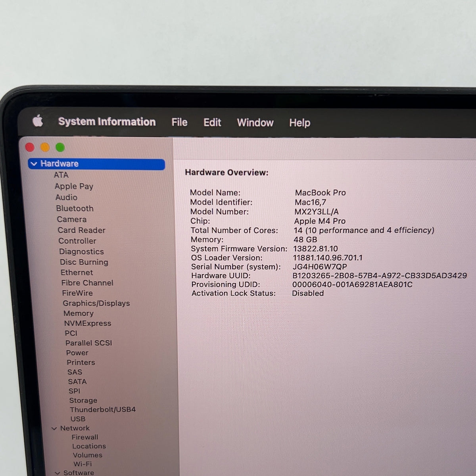Select the Hardware category row
Screen dimensions: 476x476
coord(97,164)
